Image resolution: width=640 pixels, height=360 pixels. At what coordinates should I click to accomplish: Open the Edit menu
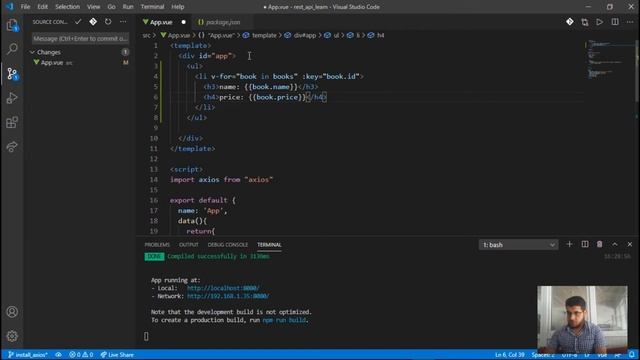pyautogui.click(x=42, y=7)
